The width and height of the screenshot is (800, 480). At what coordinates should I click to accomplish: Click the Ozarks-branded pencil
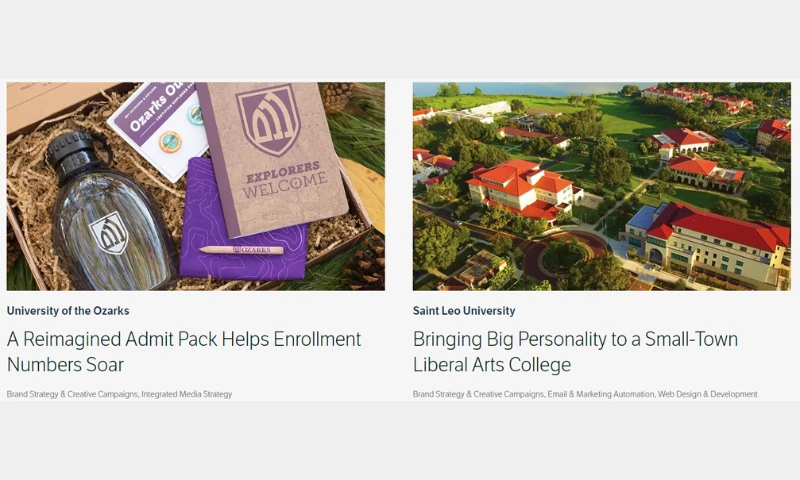pos(241,249)
